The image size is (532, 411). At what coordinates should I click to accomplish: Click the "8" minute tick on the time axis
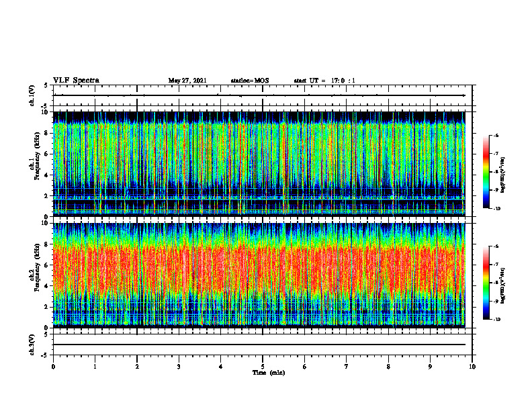388,367
